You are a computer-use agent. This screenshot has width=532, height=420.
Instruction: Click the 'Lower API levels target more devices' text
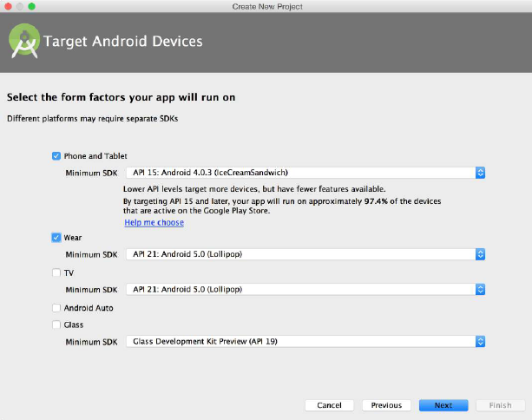[254, 189]
